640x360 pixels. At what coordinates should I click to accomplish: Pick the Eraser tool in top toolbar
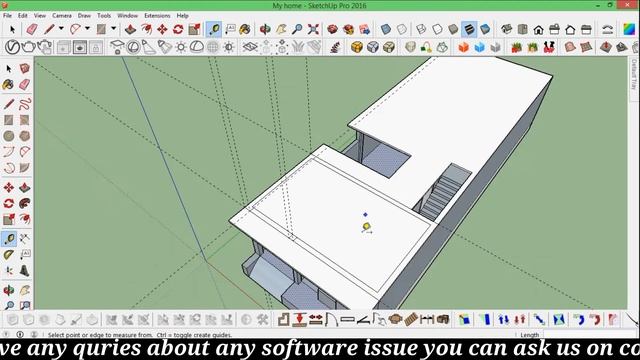(x=32, y=29)
